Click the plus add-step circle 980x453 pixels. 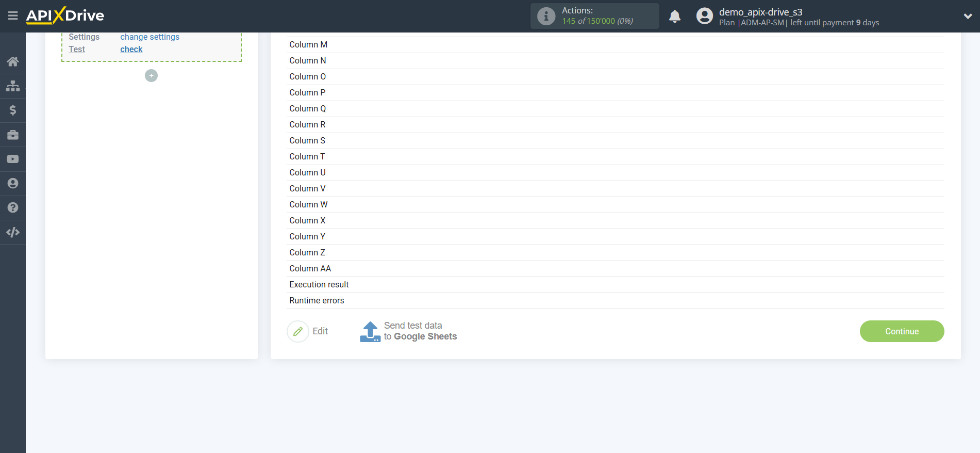tap(151, 76)
